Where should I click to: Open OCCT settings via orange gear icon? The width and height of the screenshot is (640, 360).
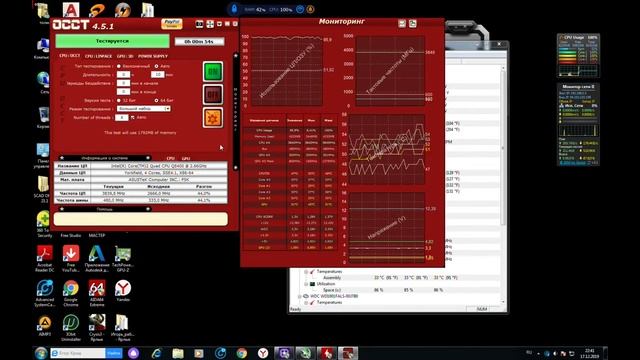(213, 118)
